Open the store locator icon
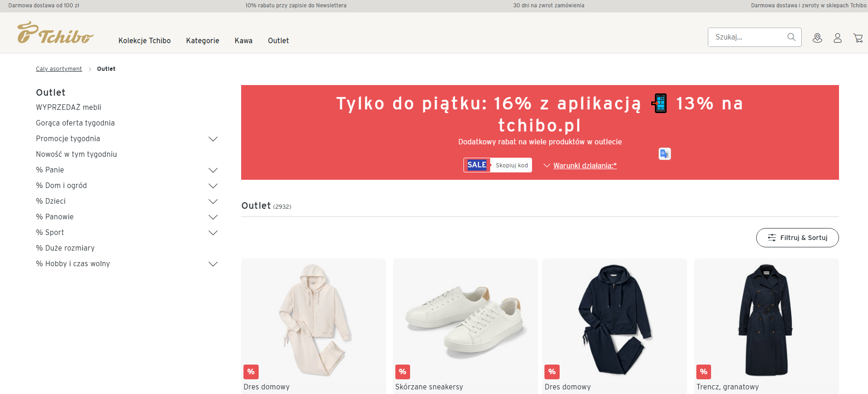 [817, 38]
